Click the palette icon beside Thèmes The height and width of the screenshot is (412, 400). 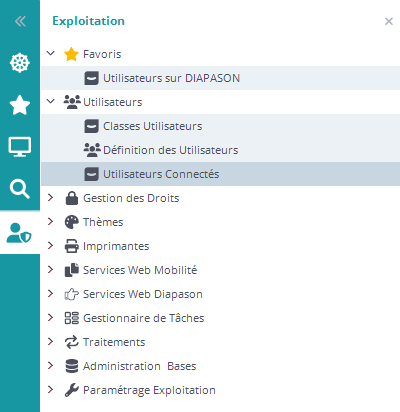(71, 222)
